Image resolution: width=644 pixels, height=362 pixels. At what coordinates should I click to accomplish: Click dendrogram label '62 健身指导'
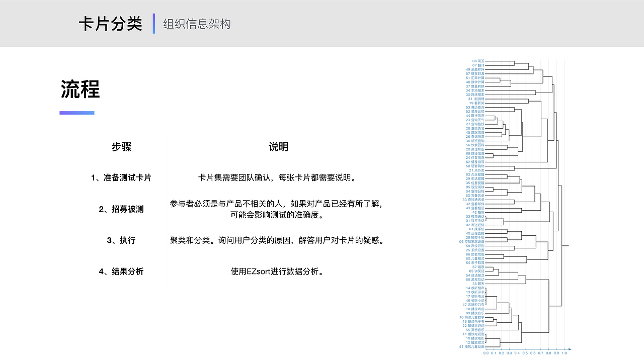pyautogui.click(x=475, y=162)
